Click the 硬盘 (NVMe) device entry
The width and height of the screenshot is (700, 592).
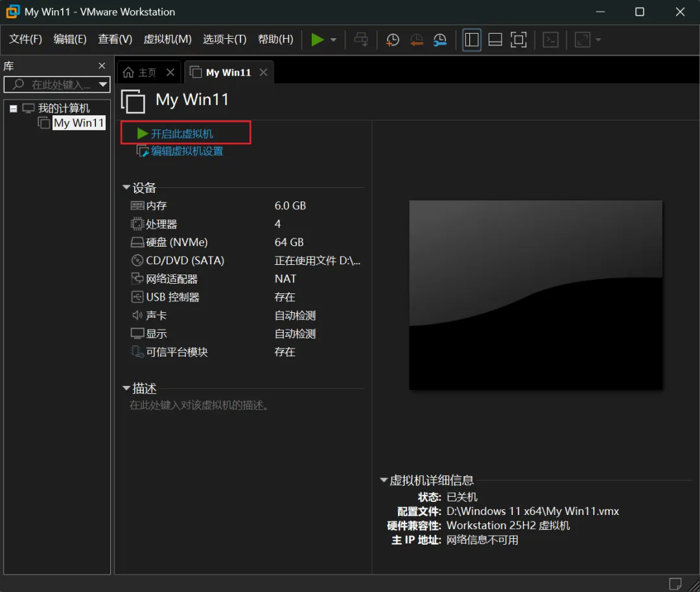(x=176, y=242)
